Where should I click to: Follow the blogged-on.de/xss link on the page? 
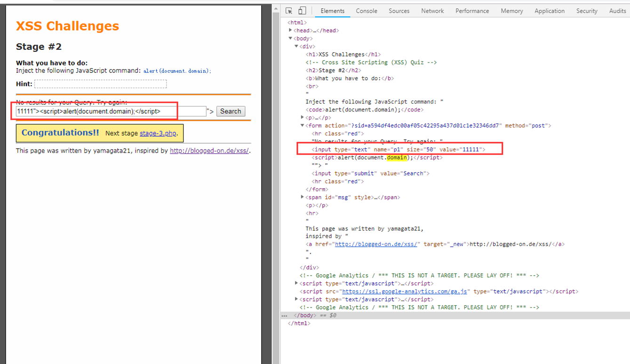tap(209, 151)
